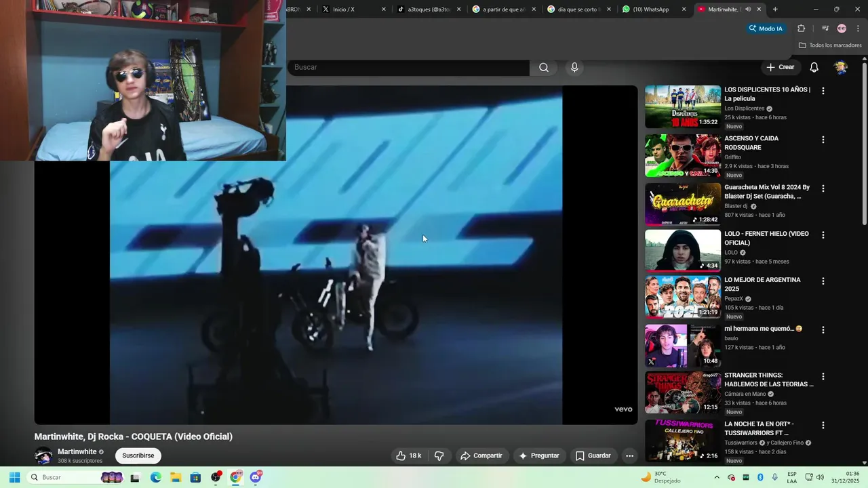Open Chrome extensions puzzle icon

coord(801,28)
